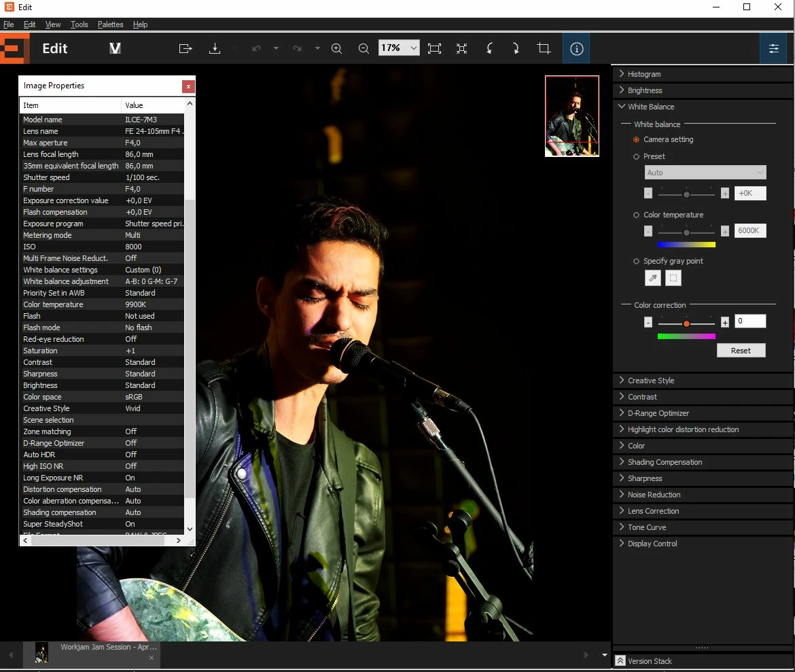Screen dimensions: 795x672
Task: Select the crop tool icon
Action: point(544,48)
